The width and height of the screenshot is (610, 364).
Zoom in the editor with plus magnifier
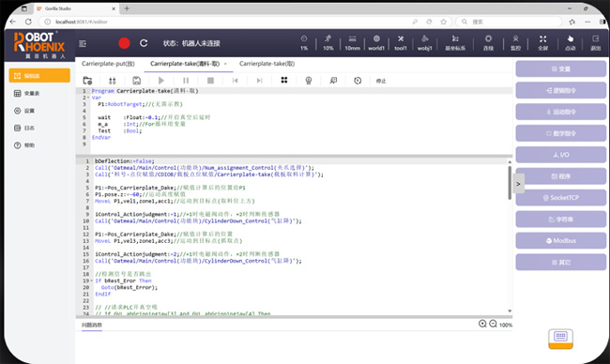482,324
